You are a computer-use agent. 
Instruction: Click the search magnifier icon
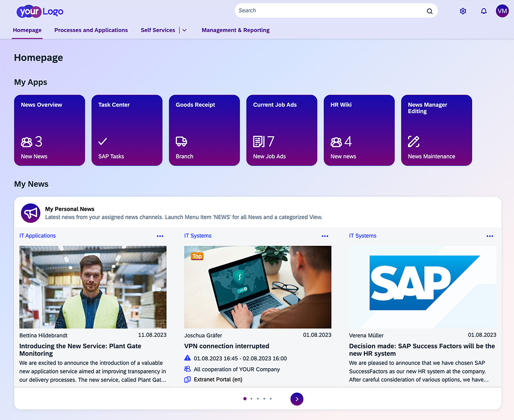(x=429, y=11)
